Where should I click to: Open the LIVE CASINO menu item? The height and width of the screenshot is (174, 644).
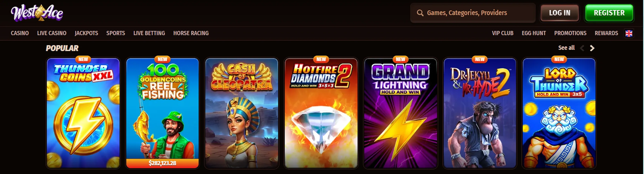coord(52,33)
